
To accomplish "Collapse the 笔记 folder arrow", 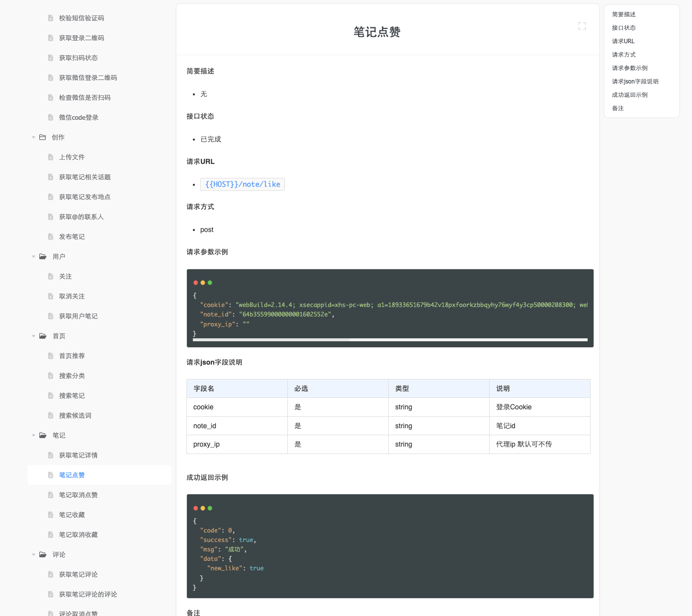I will (34, 436).
